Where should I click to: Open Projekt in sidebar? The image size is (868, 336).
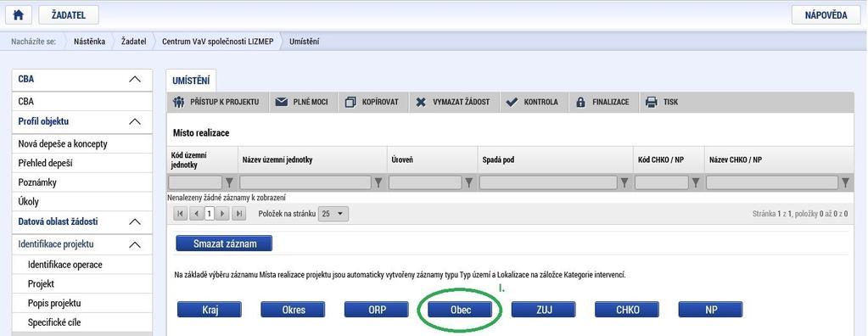(x=81, y=284)
